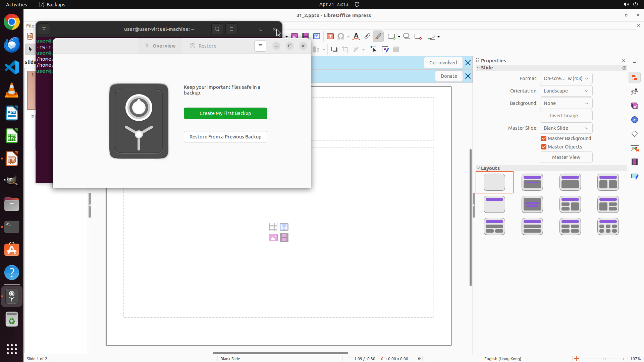Click Restore From a Previous Backup
The image size is (644, 362).
(225, 137)
